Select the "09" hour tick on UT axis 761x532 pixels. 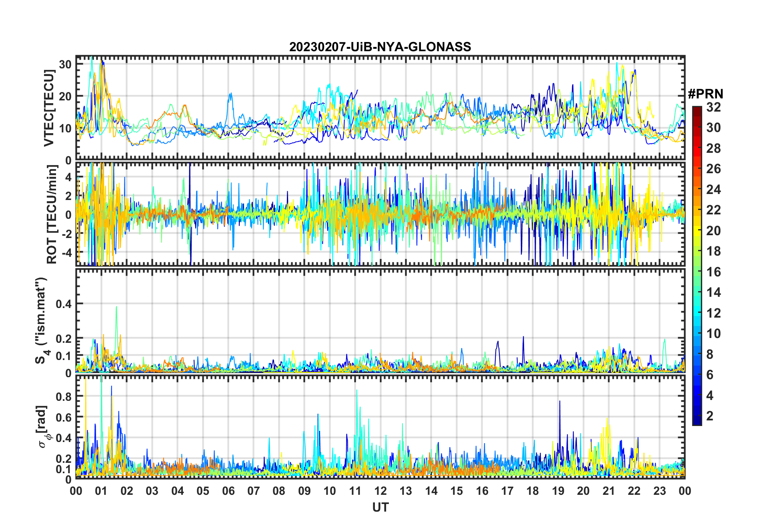pyautogui.click(x=304, y=491)
